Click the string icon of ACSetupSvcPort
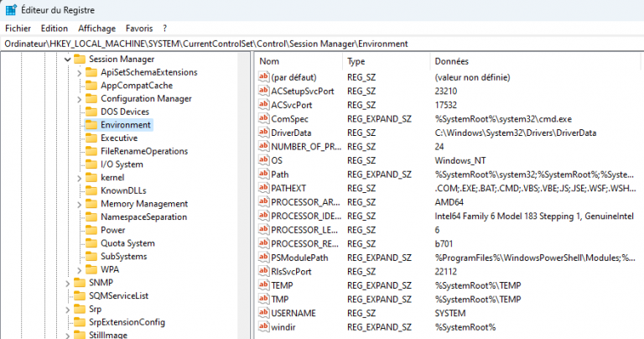 pos(263,91)
